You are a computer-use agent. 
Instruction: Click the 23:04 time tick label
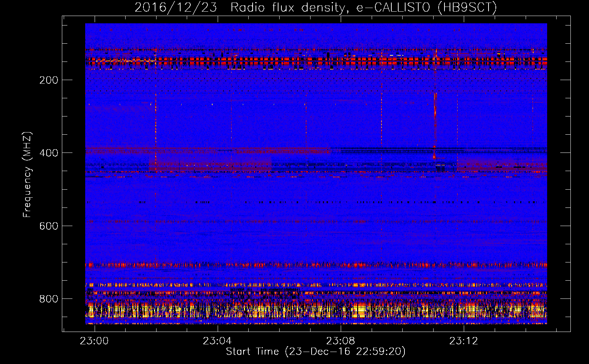click(x=217, y=341)
